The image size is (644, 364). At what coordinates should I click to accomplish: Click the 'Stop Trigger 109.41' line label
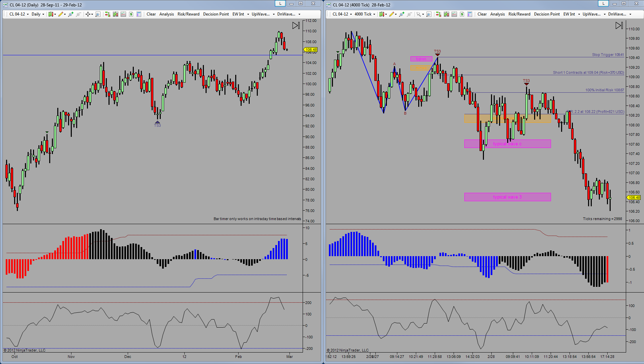(x=608, y=55)
